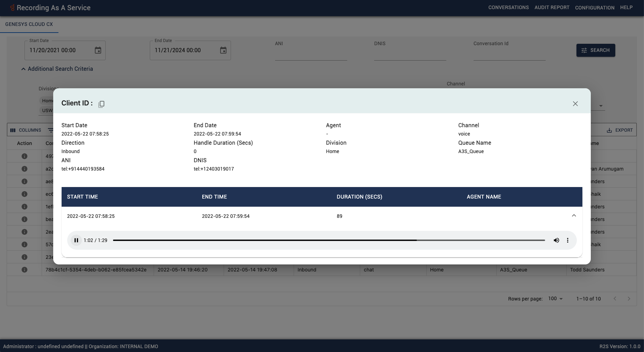Mute the recording audio
Viewport: 644px width, 352px height.
[556, 240]
